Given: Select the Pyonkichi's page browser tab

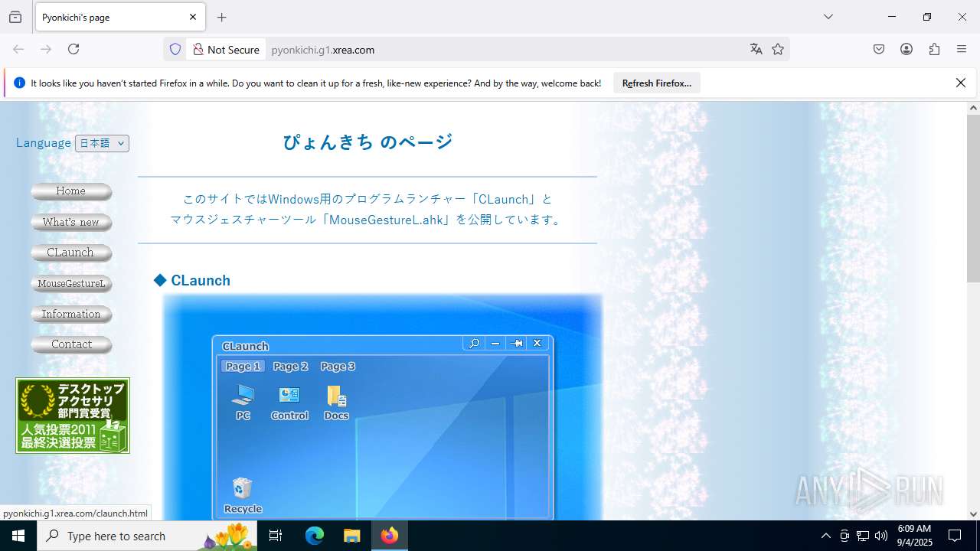Looking at the screenshot, I should click(x=119, y=17).
